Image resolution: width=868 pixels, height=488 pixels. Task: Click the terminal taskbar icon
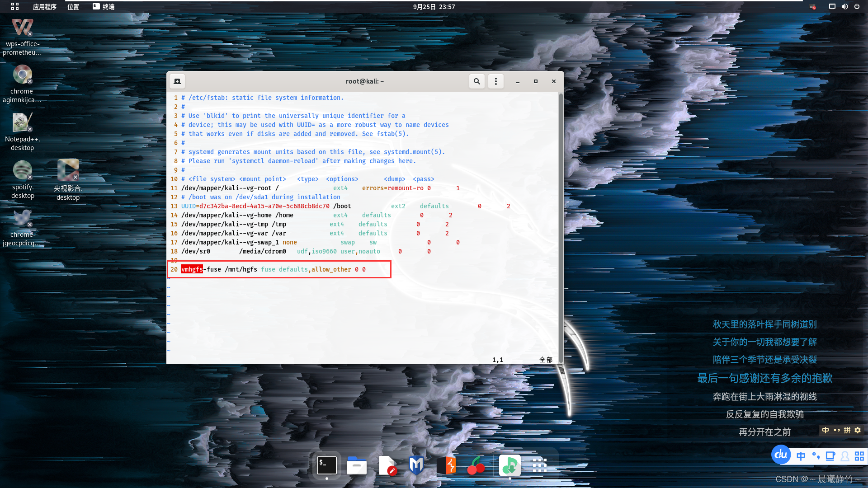click(326, 465)
